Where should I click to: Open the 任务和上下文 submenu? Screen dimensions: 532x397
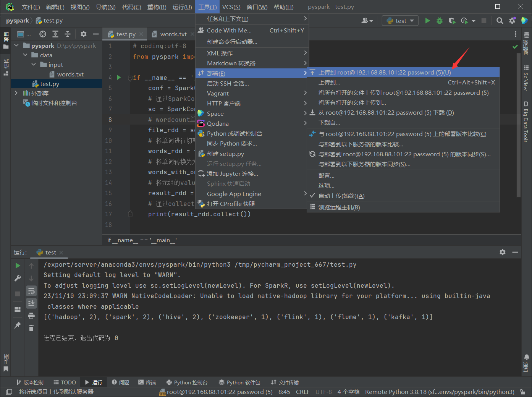[x=252, y=19]
